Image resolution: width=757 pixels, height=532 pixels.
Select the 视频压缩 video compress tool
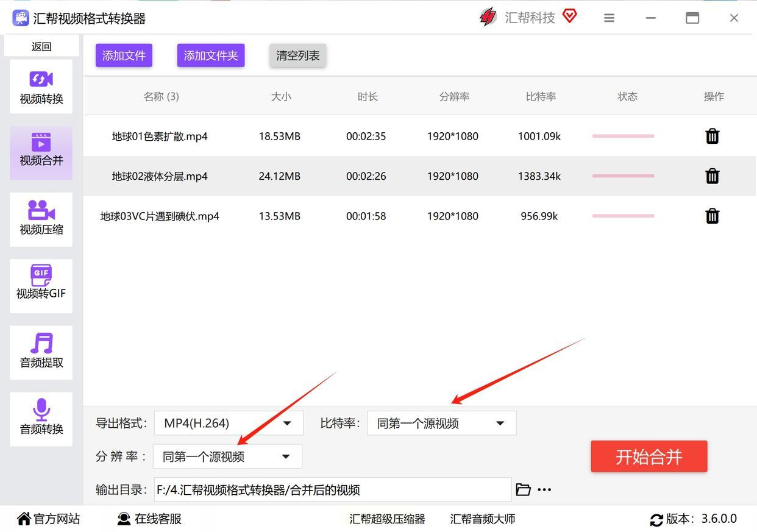pos(41,219)
